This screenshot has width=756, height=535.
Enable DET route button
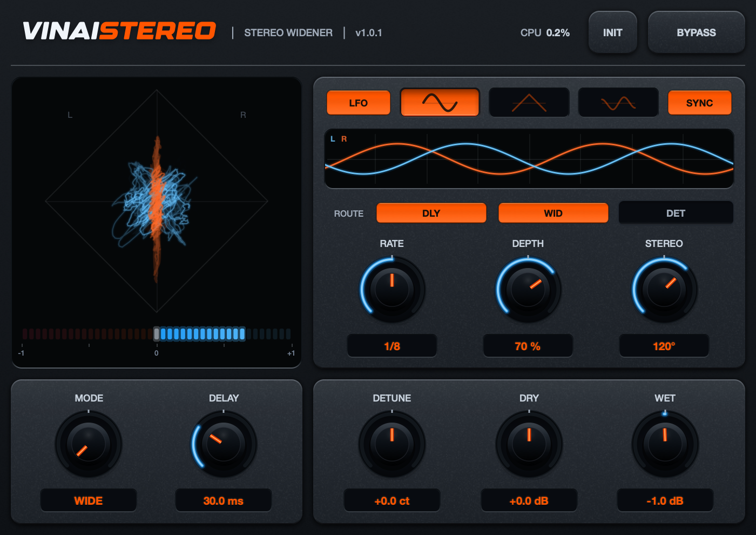pyautogui.click(x=676, y=213)
